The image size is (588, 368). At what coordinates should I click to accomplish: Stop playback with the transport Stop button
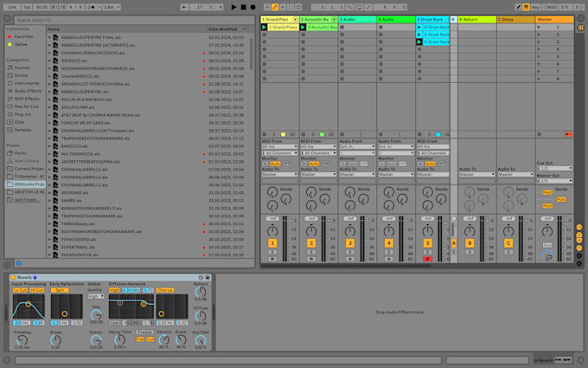(243, 7)
